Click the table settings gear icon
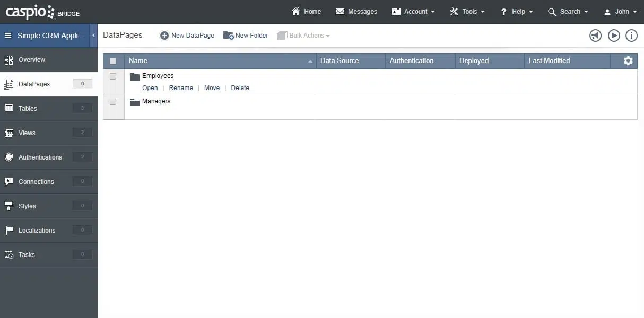The height and width of the screenshot is (318, 644). tap(628, 61)
